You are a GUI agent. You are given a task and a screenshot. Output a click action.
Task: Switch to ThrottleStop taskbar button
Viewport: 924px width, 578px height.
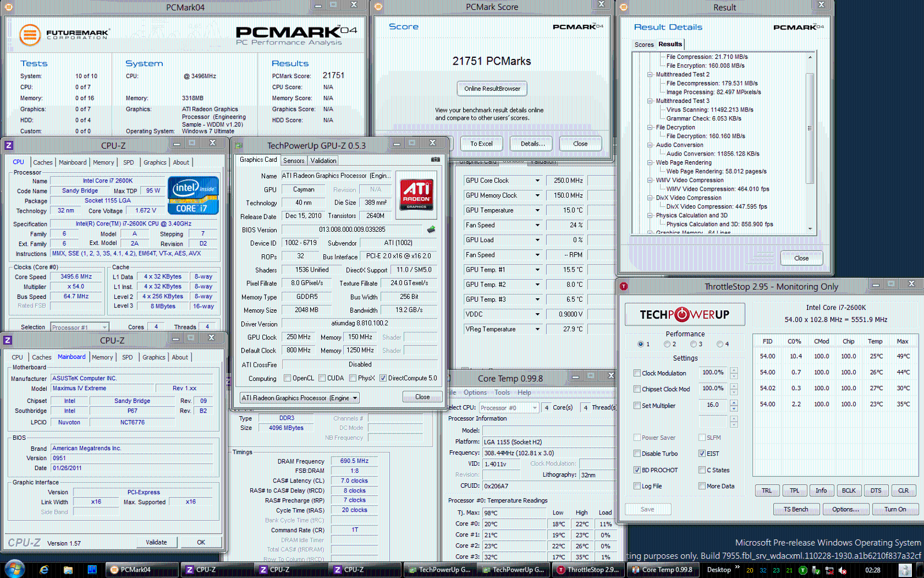tap(589, 570)
